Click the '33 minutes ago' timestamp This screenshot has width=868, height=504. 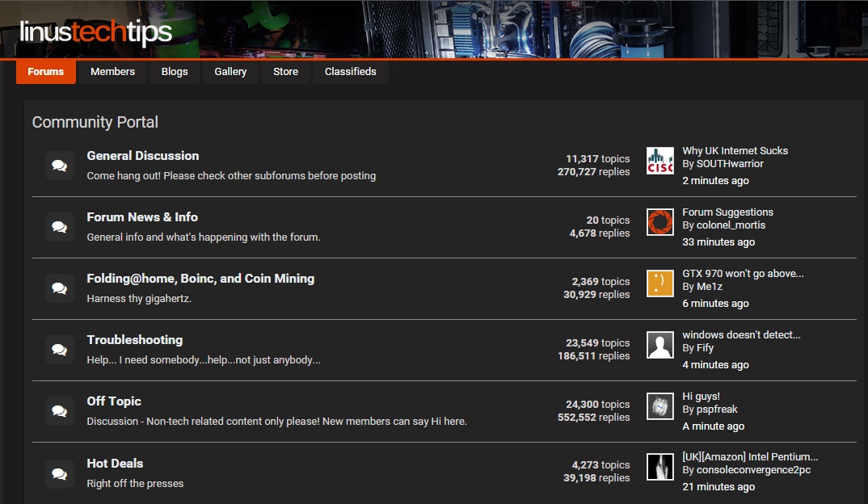718,242
